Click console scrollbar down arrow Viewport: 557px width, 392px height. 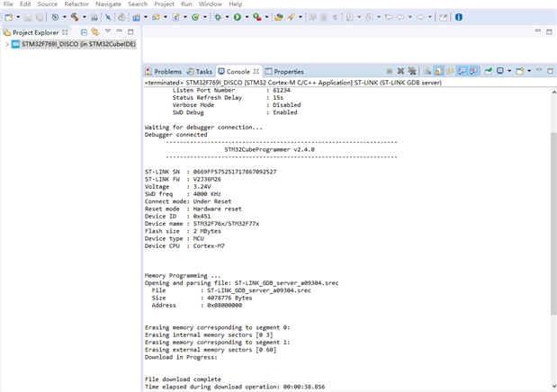click(553, 387)
